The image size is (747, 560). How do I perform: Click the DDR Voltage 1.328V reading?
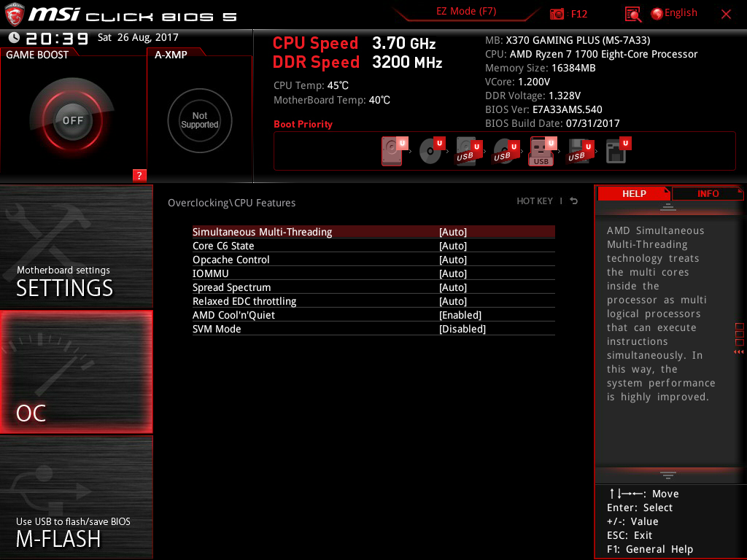[x=533, y=96]
